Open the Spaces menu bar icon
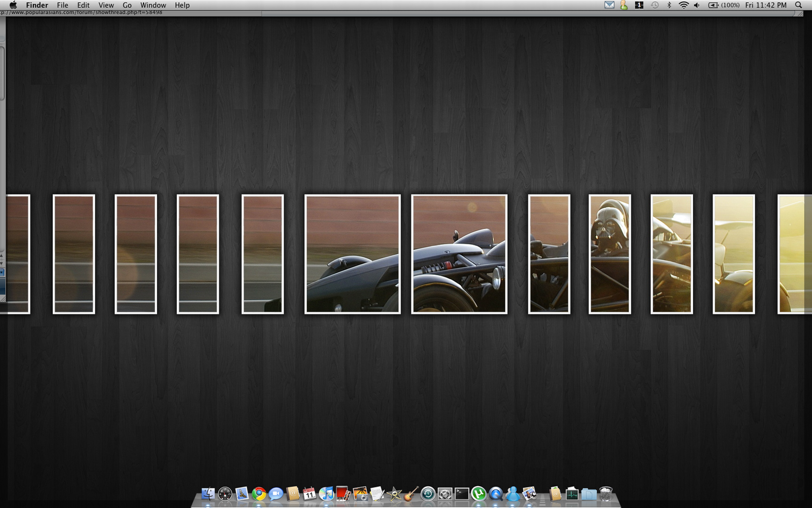Viewport: 812px width, 508px height. click(x=639, y=5)
